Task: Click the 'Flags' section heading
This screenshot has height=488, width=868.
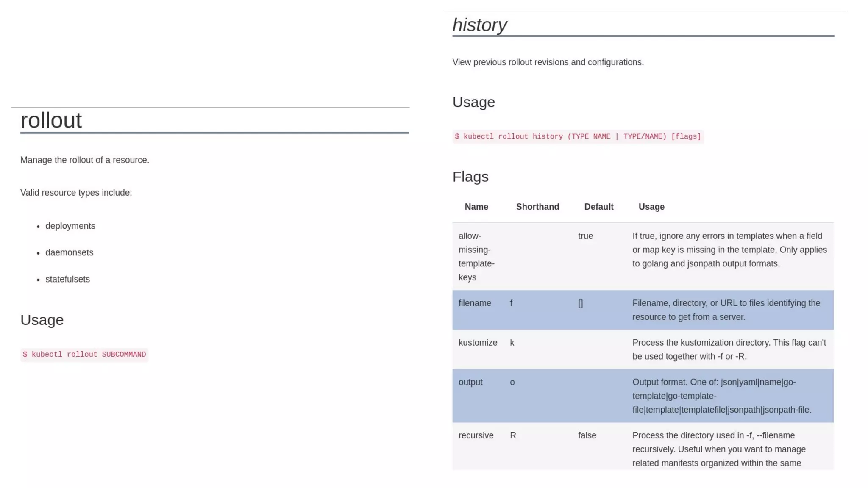Action: click(x=470, y=177)
